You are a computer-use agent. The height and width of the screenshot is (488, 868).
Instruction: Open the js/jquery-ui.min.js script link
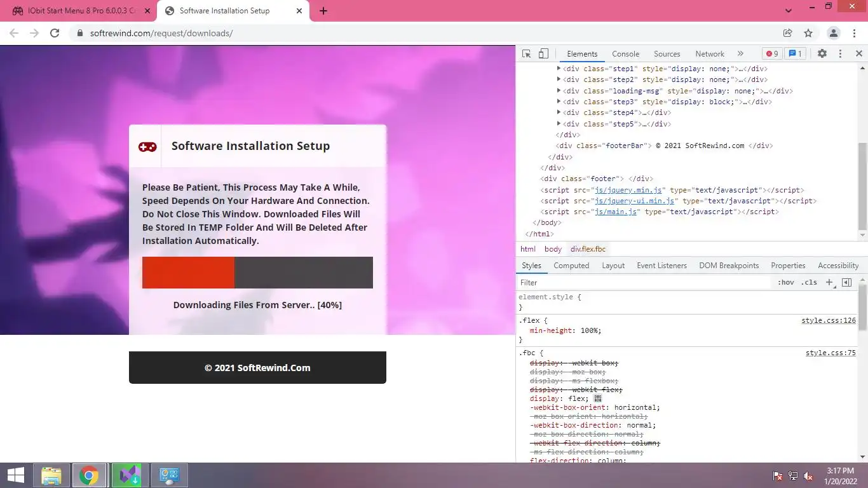coord(634,201)
